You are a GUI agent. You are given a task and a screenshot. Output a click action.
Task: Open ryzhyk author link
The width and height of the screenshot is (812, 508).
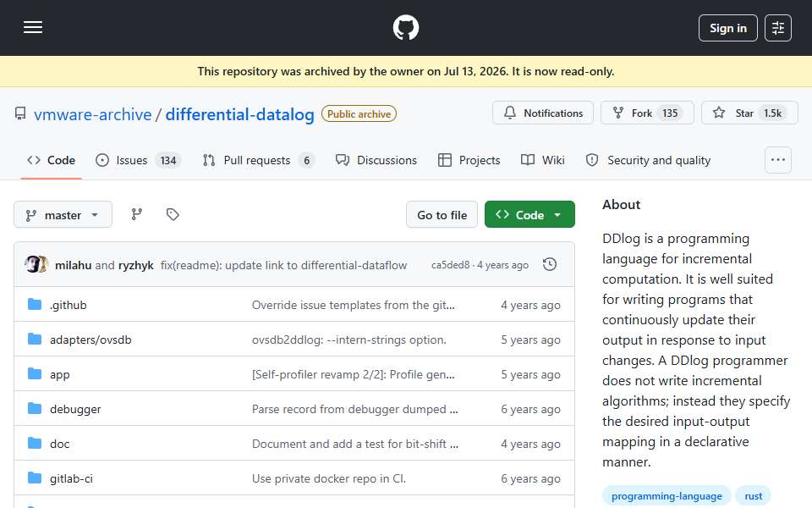(135, 265)
